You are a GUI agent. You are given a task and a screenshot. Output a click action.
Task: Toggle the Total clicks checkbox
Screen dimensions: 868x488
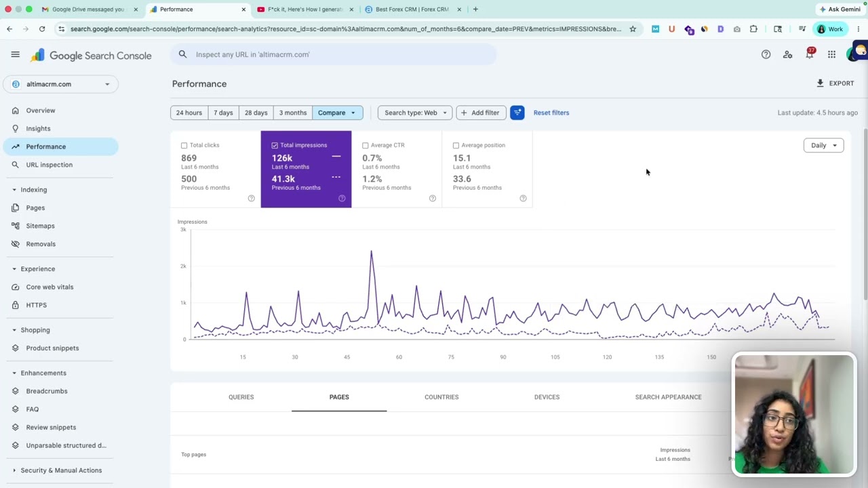point(184,145)
